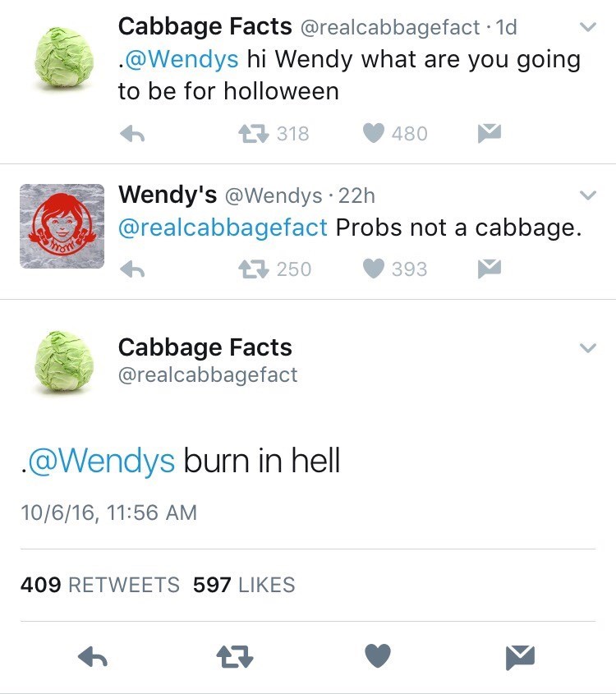The image size is (616, 694).
Task: View the 409 Retweets list
Action: coord(99,585)
